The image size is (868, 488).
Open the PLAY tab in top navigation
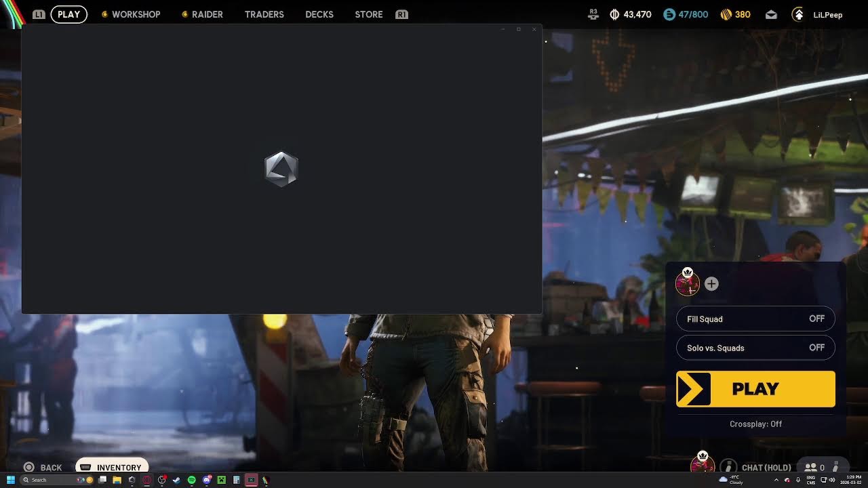click(68, 14)
